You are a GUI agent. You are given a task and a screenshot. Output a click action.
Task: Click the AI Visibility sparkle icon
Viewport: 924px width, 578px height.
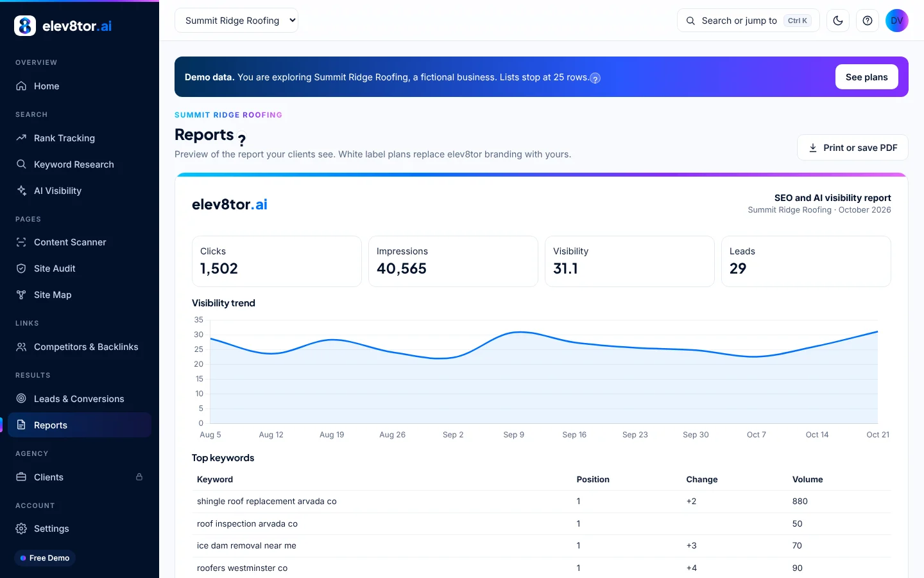(x=21, y=191)
